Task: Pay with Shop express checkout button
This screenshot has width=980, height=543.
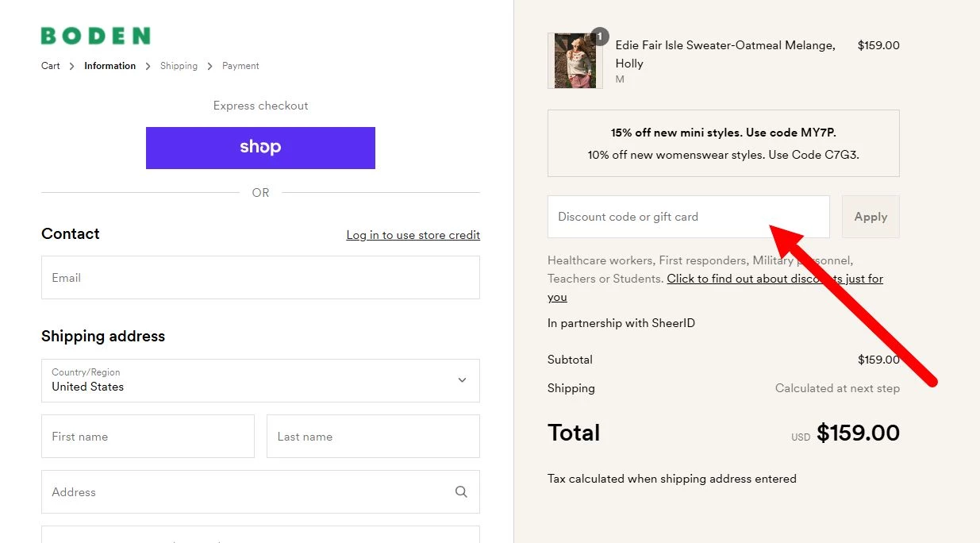Action: (x=260, y=148)
